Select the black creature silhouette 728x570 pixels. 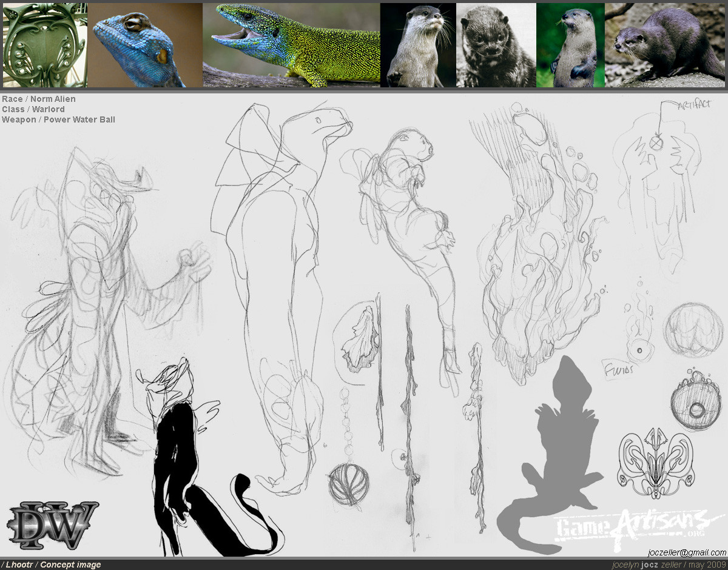(206, 458)
